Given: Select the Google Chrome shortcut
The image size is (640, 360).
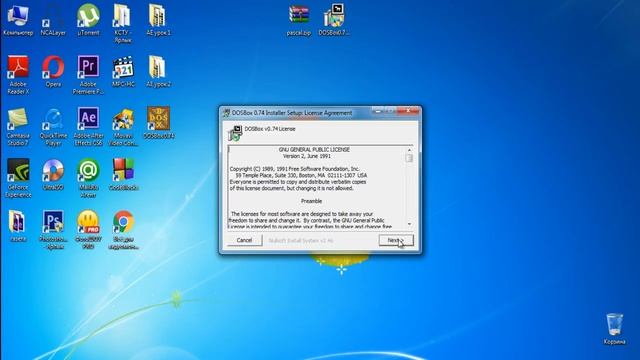Looking at the screenshot, I should tap(123, 230).
